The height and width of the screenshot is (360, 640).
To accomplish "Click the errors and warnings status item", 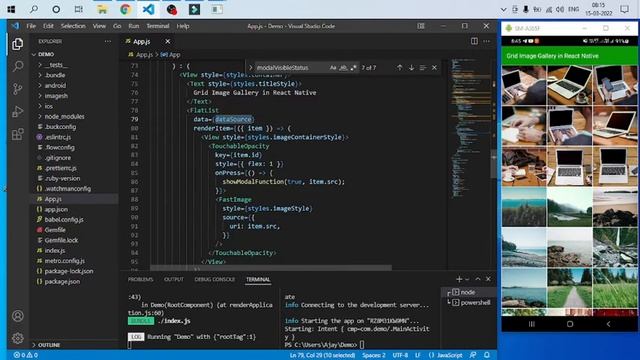I will (x=26, y=355).
